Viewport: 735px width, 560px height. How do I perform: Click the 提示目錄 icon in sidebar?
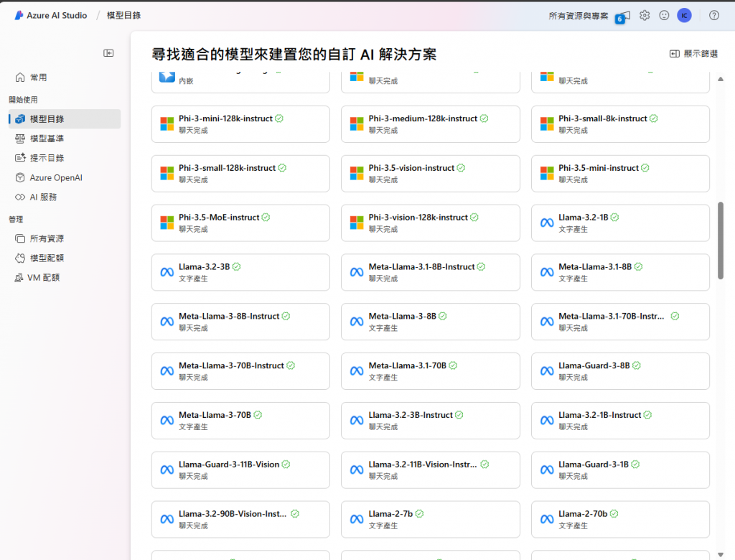pos(20,158)
